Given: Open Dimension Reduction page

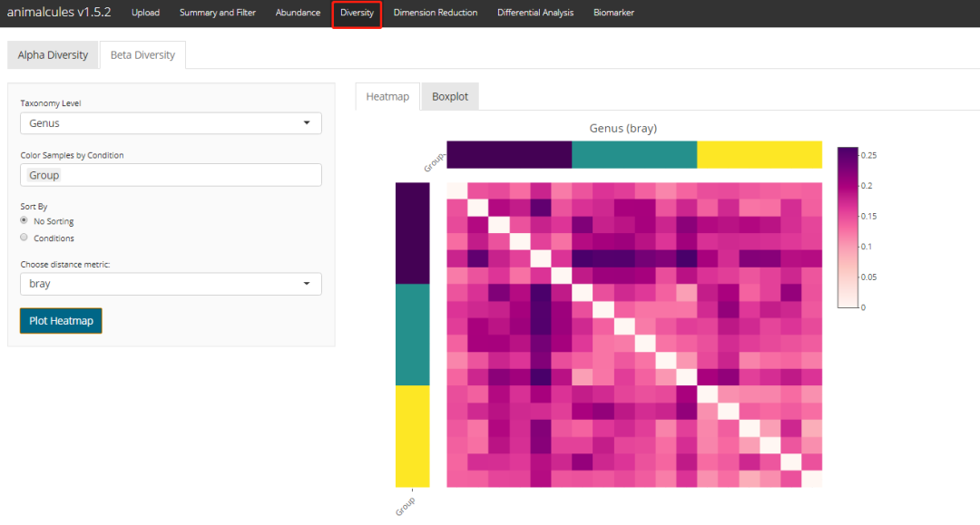Looking at the screenshot, I should click(435, 13).
